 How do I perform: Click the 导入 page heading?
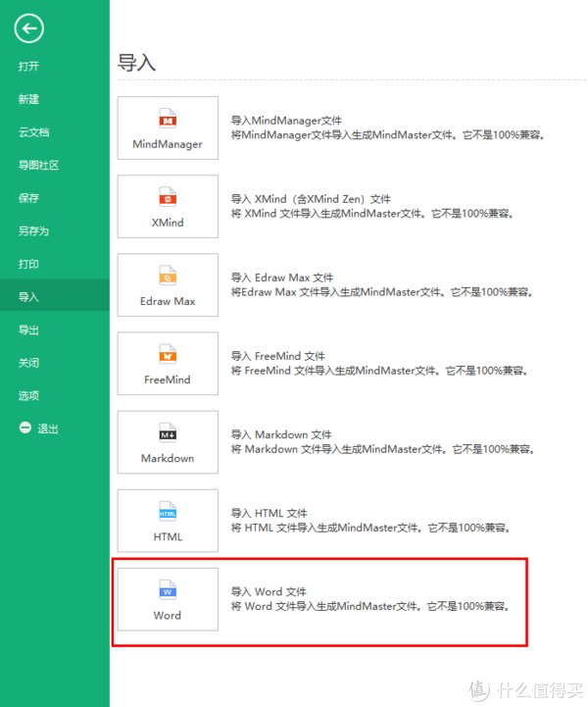[x=136, y=62]
